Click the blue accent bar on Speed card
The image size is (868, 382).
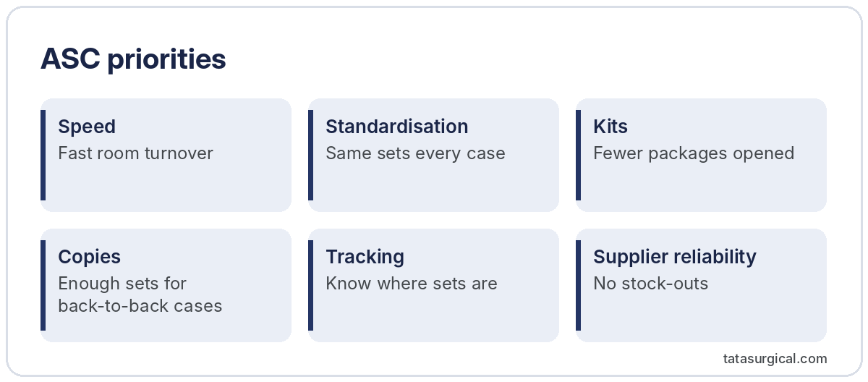coord(43,155)
